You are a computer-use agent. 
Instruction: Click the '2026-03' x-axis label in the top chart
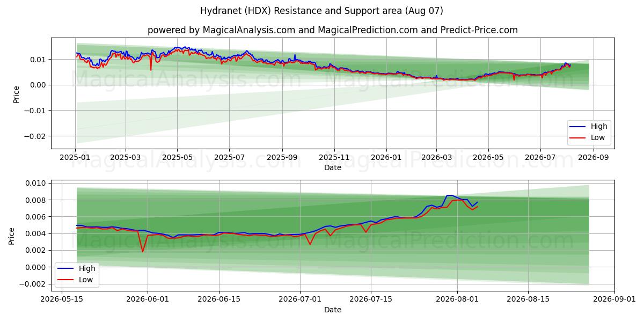point(436,158)
